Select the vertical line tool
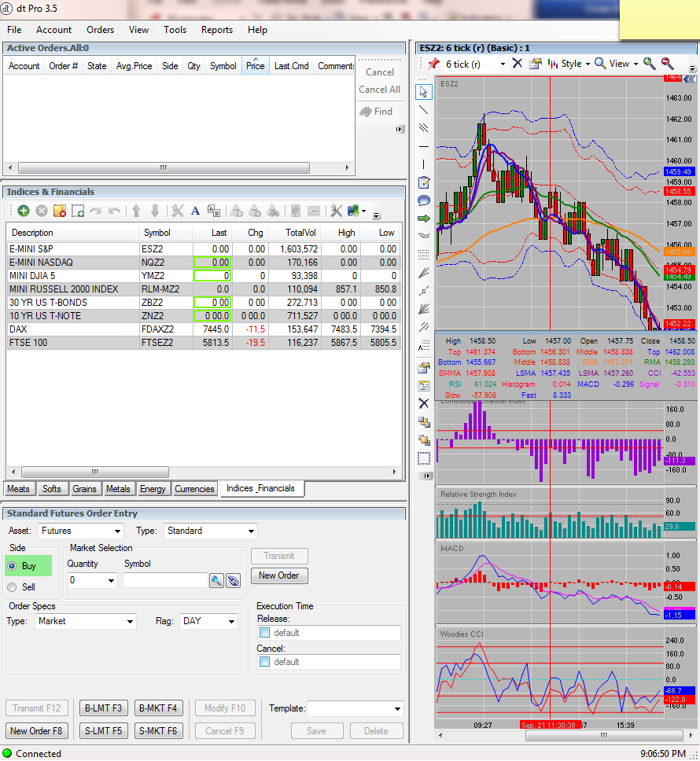700x761 pixels. coord(424,164)
